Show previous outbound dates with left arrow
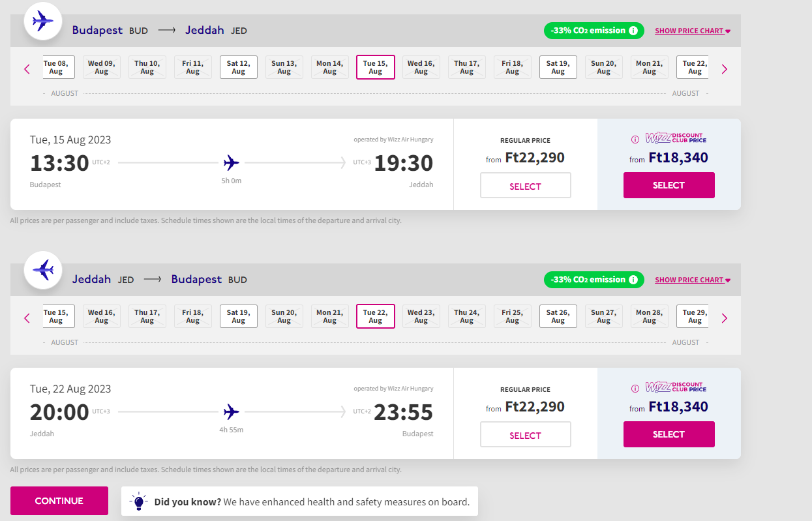812x521 pixels. click(x=27, y=69)
